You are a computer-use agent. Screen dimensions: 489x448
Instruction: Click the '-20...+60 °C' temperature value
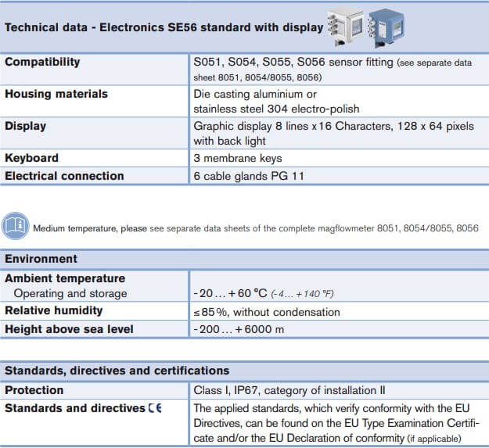click(231, 293)
